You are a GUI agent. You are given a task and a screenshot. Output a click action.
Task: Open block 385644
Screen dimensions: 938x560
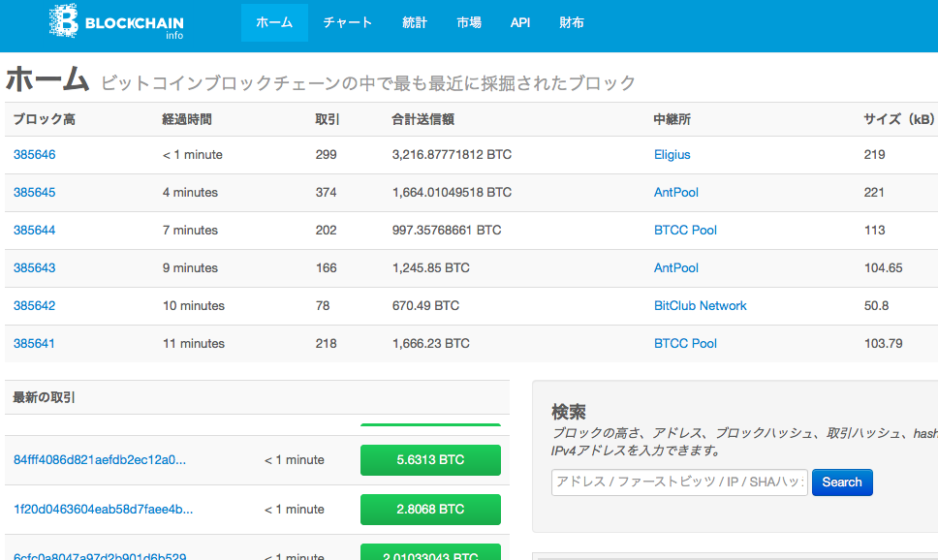(35, 230)
